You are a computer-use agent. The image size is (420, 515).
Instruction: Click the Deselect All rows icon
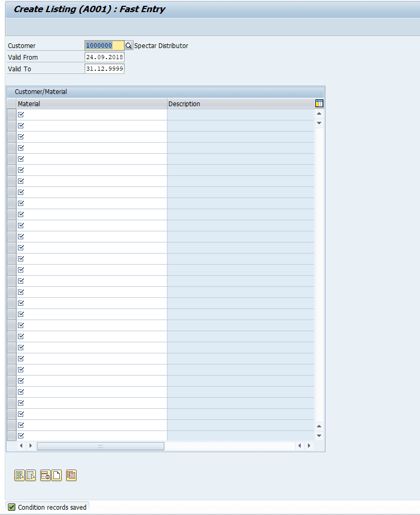31,475
